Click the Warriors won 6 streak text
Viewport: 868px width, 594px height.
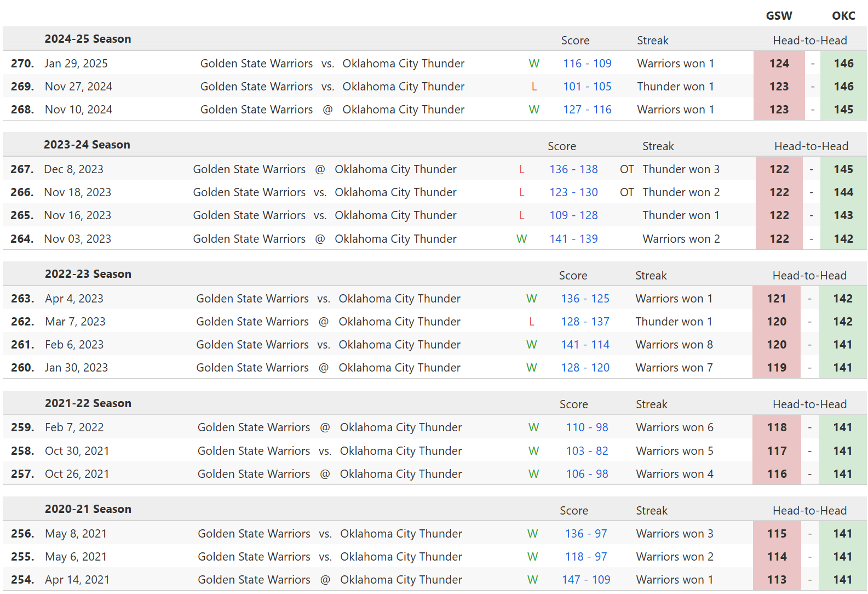675,427
